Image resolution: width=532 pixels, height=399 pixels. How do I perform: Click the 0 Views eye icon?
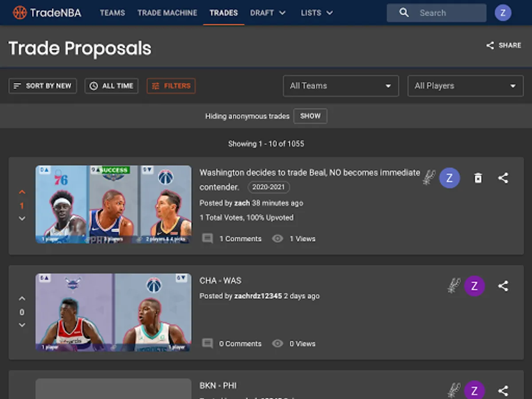(x=278, y=344)
